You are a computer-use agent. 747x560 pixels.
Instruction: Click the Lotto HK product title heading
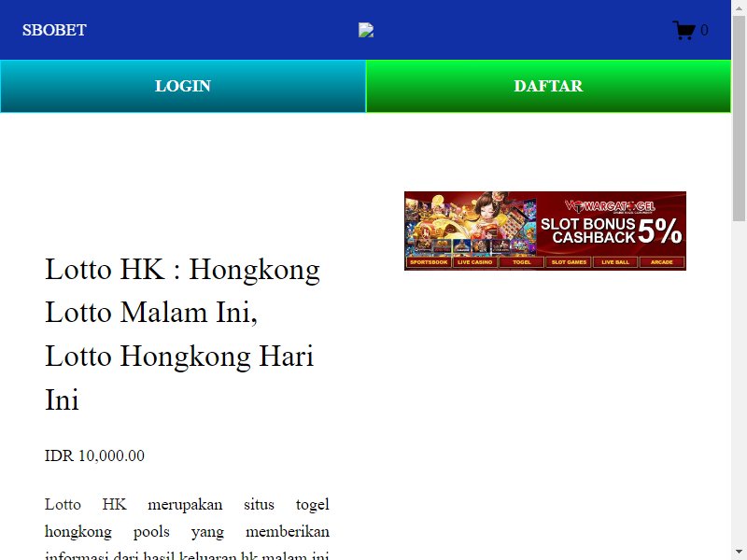[182, 334]
